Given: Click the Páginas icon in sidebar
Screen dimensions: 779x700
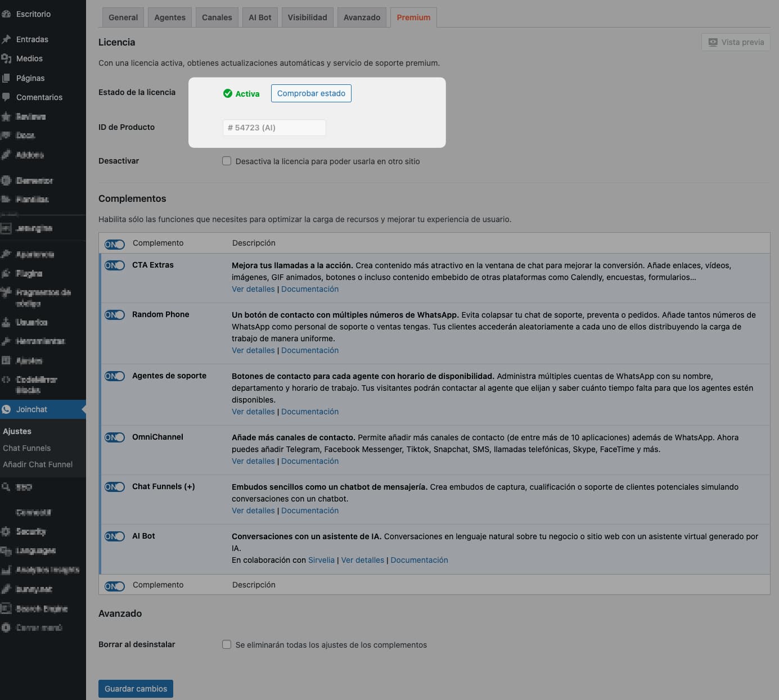Looking at the screenshot, I should click(x=6, y=78).
